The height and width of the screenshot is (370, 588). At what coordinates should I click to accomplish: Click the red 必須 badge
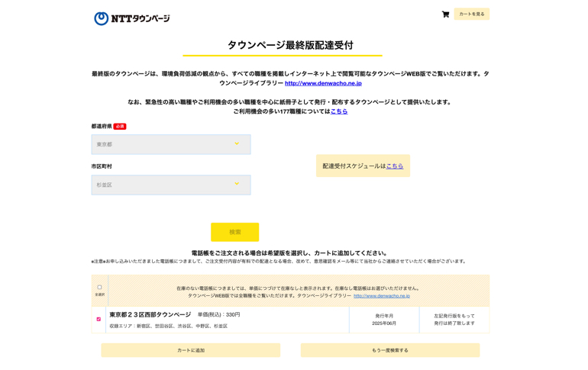coord(120,127)
